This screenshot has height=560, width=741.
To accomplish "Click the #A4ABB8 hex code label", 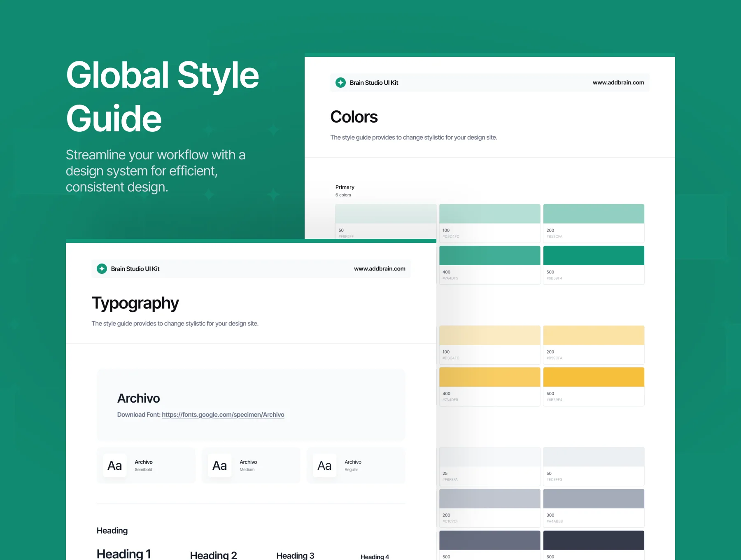I will tap(555, 521).
